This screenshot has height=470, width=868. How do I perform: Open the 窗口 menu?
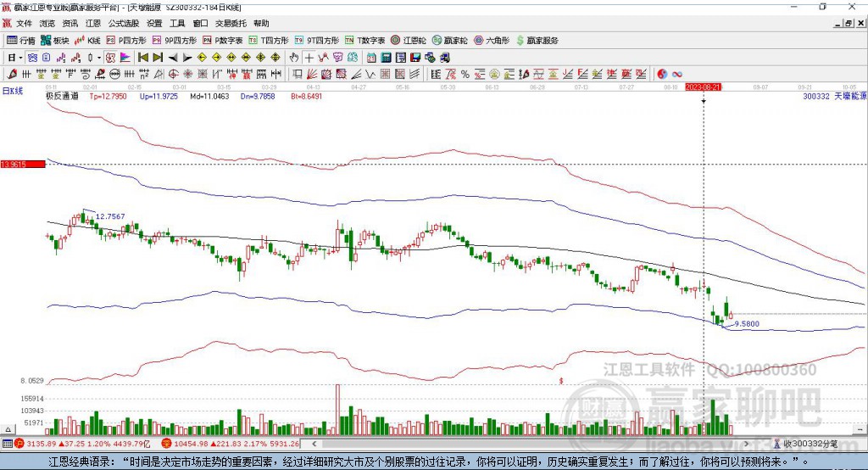pos(200,23)
